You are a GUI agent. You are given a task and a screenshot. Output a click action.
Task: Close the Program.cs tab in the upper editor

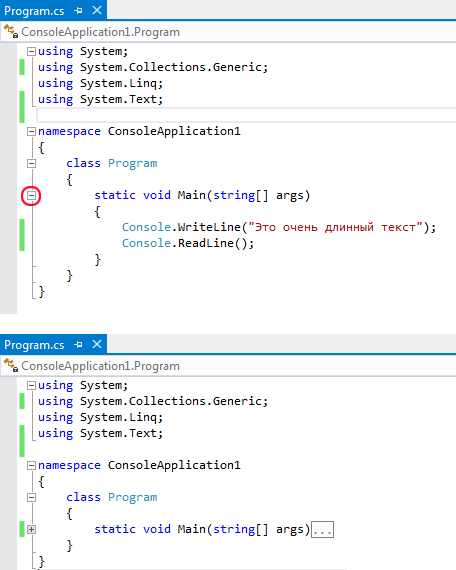coord(97,10)
